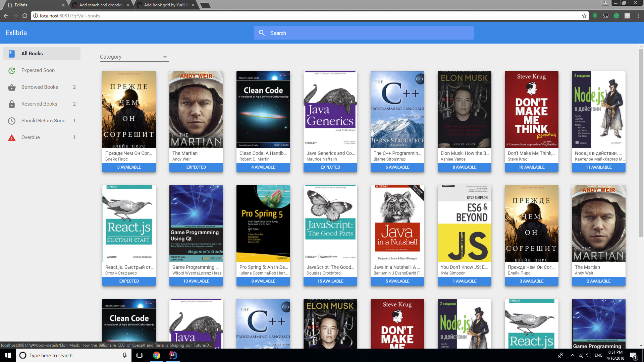
Task: Click the '6 AVAILABLE' button under The C++ Programming
Action: click(397, 167)
